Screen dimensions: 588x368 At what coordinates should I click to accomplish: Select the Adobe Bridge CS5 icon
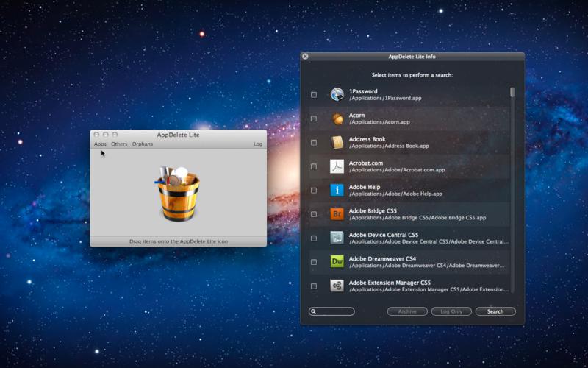tap(337, 214)
